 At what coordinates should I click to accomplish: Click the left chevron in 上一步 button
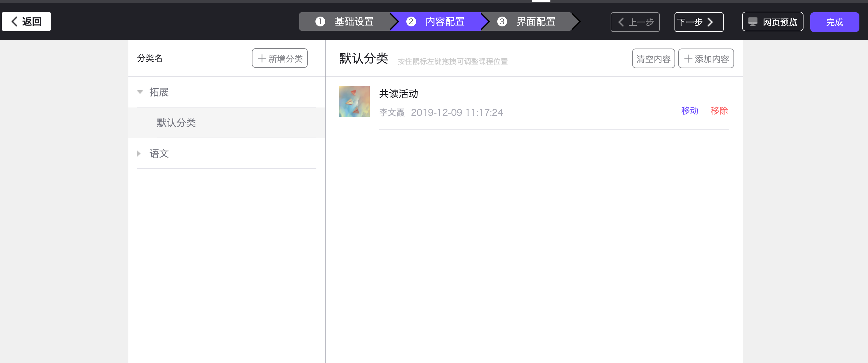coord(621,22)
